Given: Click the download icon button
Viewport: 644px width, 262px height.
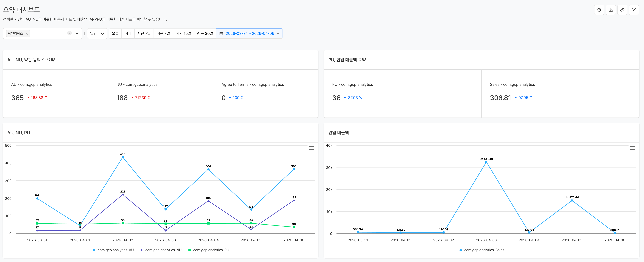Looking at the screenshot, I should pyautogui.click(x=611, y=10).
